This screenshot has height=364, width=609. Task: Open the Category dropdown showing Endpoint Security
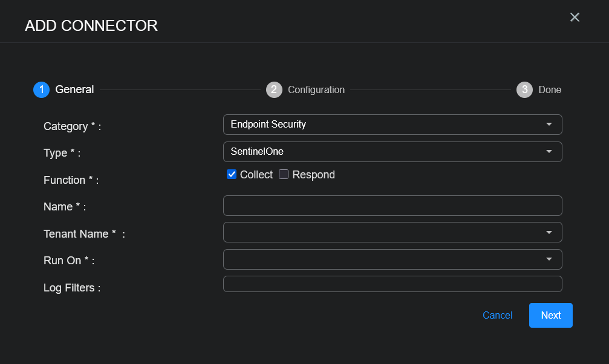click(387, 125)
